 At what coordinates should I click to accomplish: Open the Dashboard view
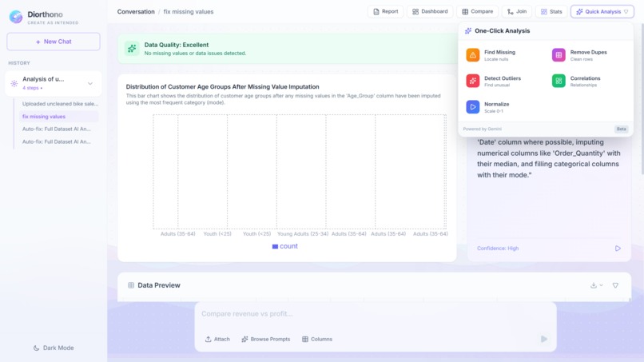point(430,11)
